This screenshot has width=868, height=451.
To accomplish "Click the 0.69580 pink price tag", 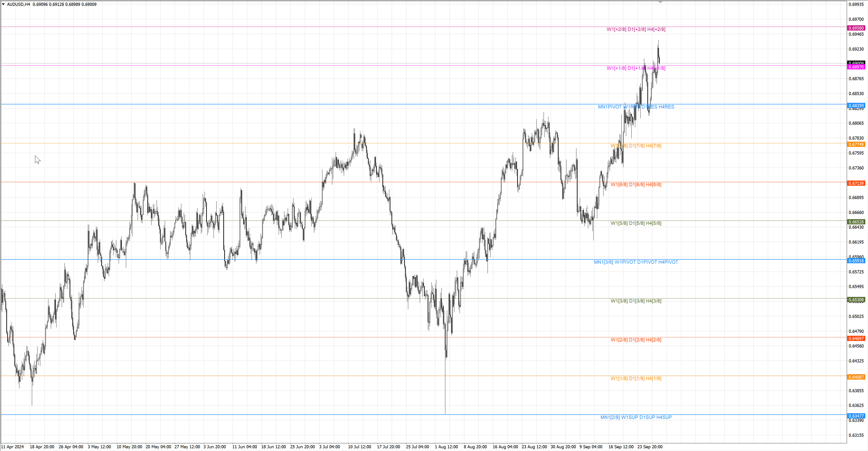I will (x=856, y=28).
